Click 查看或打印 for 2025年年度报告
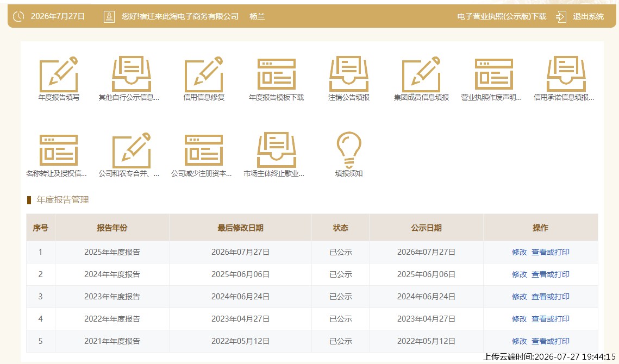619x364 pixels. tap(551, 252)
